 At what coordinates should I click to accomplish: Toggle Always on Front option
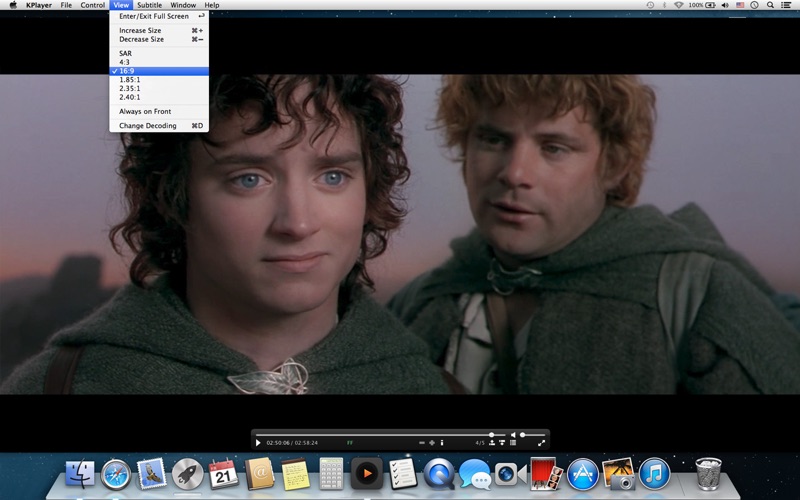click(159, 111)
